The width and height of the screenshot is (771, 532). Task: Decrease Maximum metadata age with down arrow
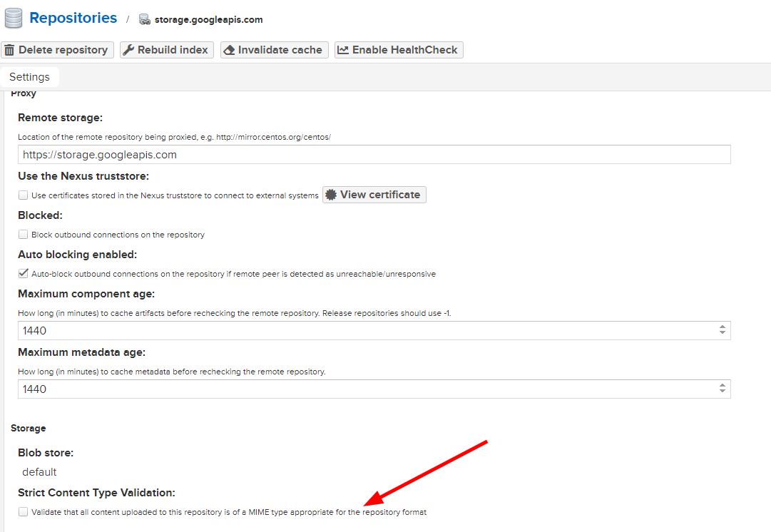723,392
